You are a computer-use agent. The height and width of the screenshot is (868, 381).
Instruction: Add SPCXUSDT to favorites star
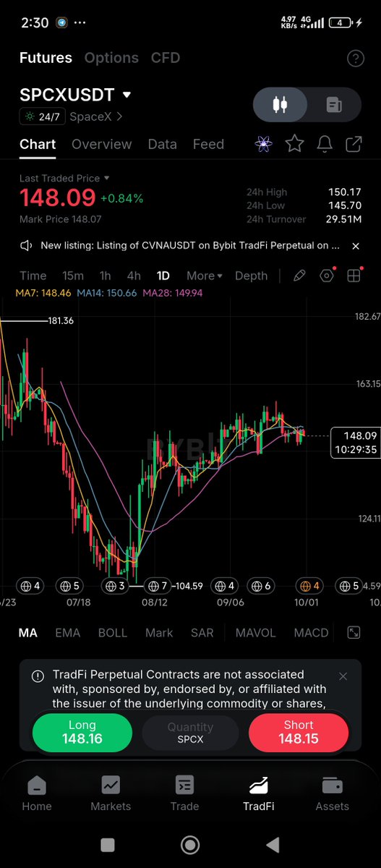click(x=294, y=144)
